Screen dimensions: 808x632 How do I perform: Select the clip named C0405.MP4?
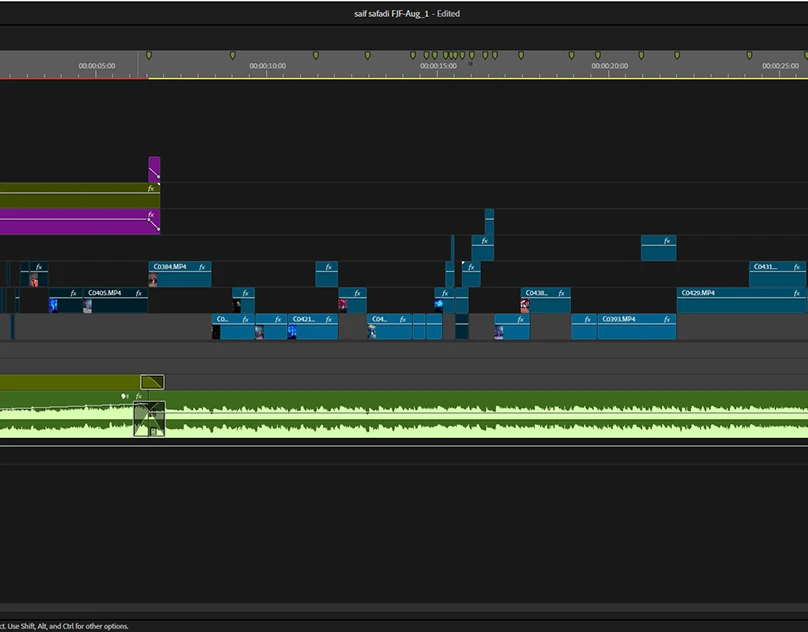[x=116, y=300]
